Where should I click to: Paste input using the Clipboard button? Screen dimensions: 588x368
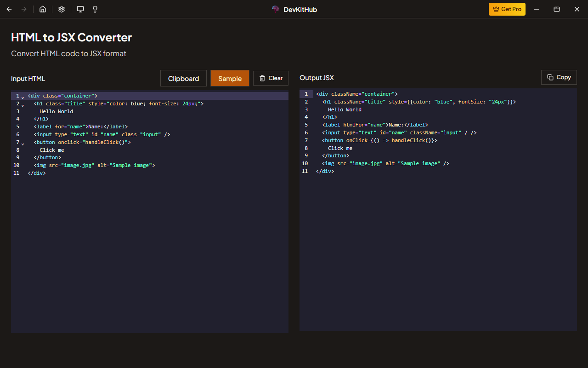point(183,78)
